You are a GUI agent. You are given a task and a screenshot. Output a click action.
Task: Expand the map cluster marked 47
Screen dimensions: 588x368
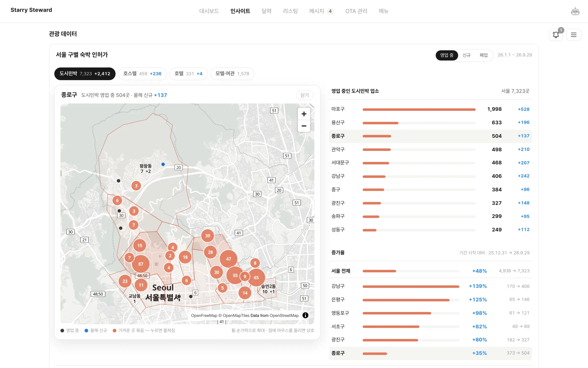click(x=228, y=259)
